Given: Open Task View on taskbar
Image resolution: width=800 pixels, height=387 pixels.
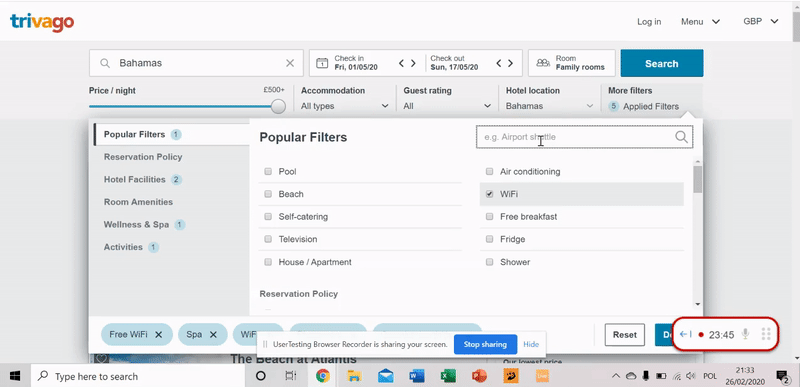Looking at the screenshot, I should (x=290, y=376).
